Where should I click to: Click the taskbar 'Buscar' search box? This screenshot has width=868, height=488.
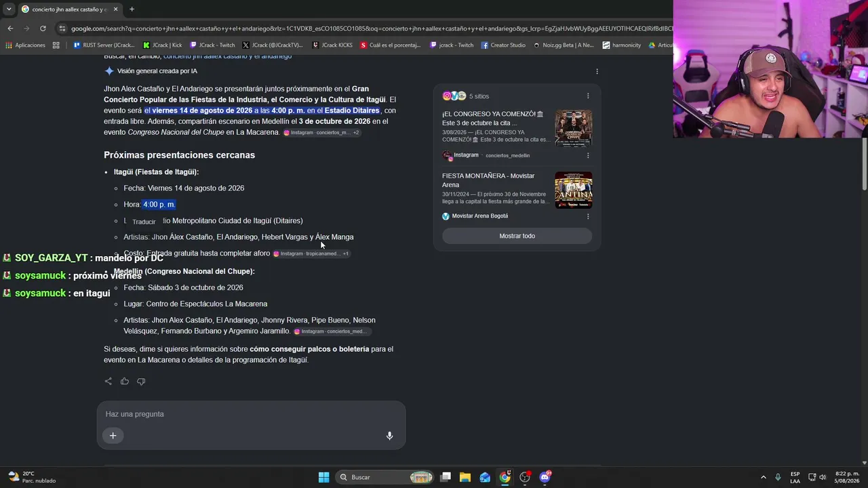click(x=386, y=477)
